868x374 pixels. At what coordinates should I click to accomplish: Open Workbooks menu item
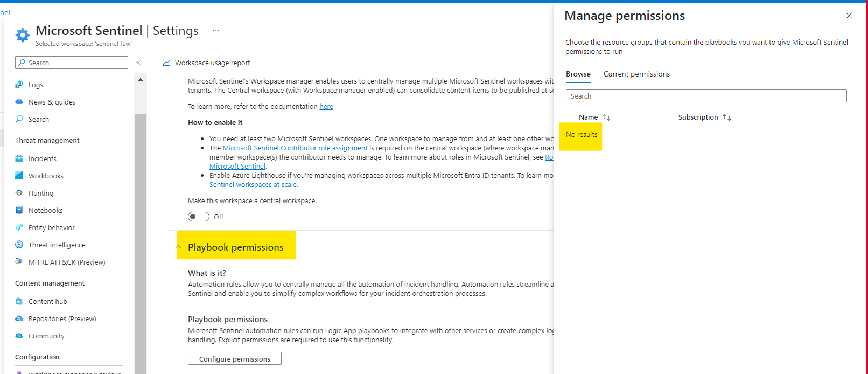click(46, 176)
